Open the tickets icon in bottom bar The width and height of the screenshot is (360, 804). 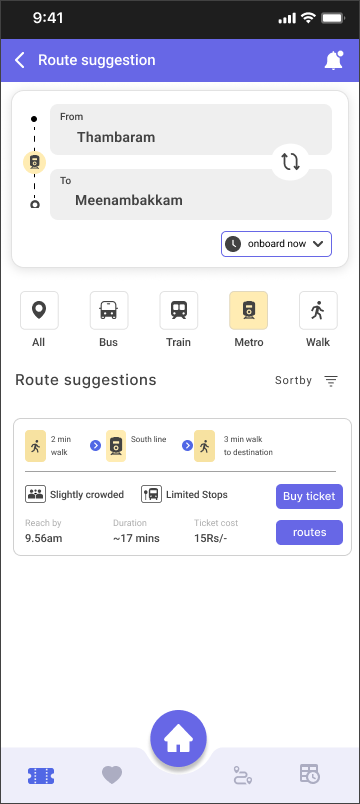tap(41, 776)
